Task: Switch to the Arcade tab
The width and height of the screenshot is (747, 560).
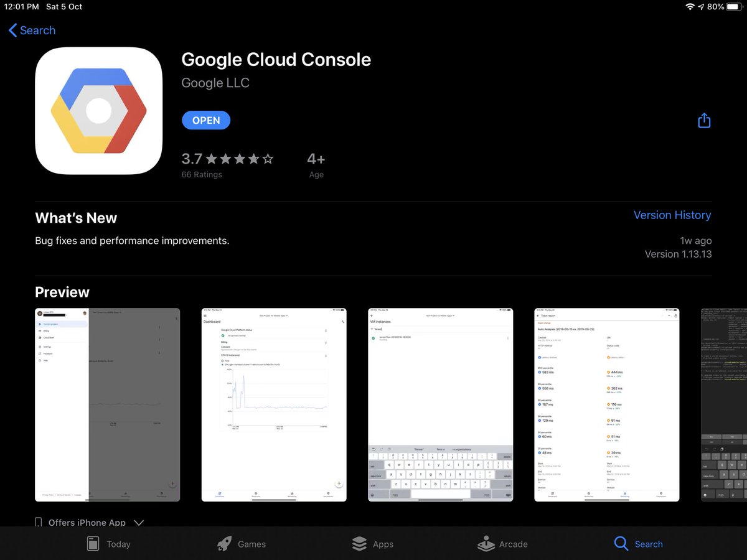Action: tap(502, 544)
